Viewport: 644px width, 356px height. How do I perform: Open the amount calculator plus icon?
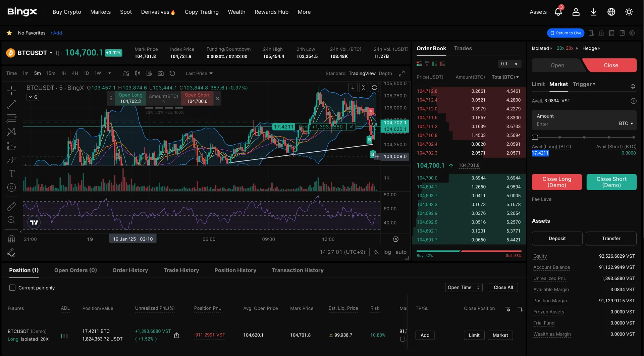633,101
